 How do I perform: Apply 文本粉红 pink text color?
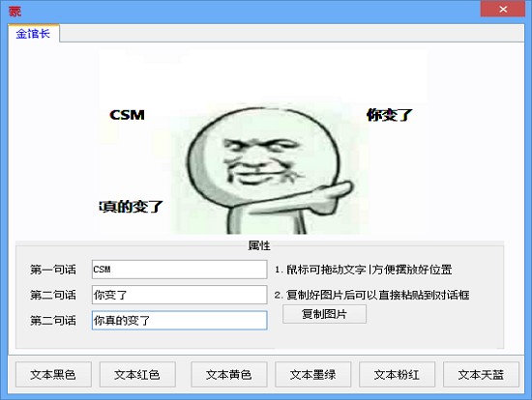coord(397,374)
